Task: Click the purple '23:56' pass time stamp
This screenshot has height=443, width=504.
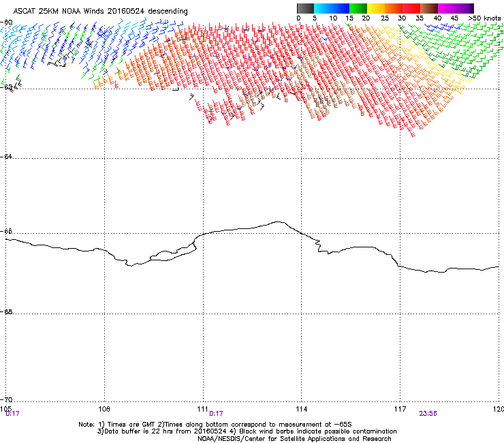Action: [428, 414]
